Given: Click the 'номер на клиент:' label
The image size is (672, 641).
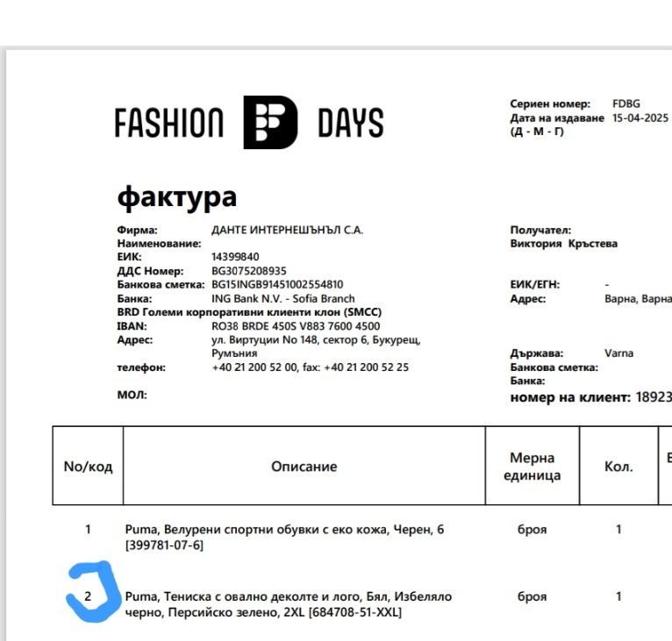Looking at the screenshot, I should pyautogui.click(x=570, y=397).
